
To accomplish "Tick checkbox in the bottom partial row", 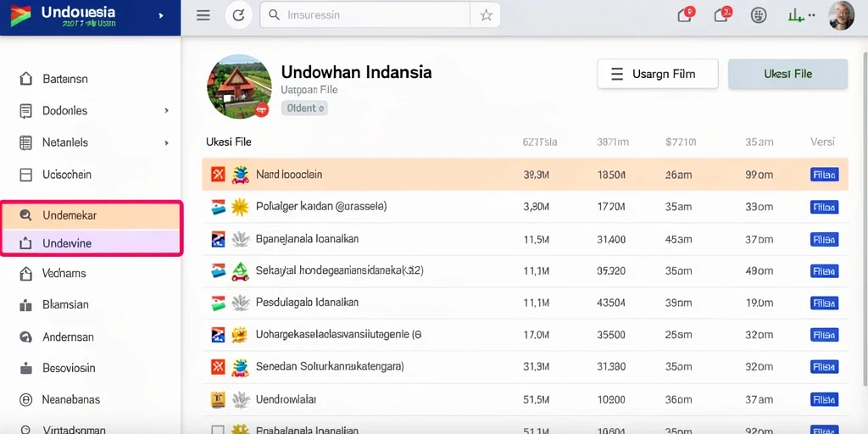I will (218, 430).
